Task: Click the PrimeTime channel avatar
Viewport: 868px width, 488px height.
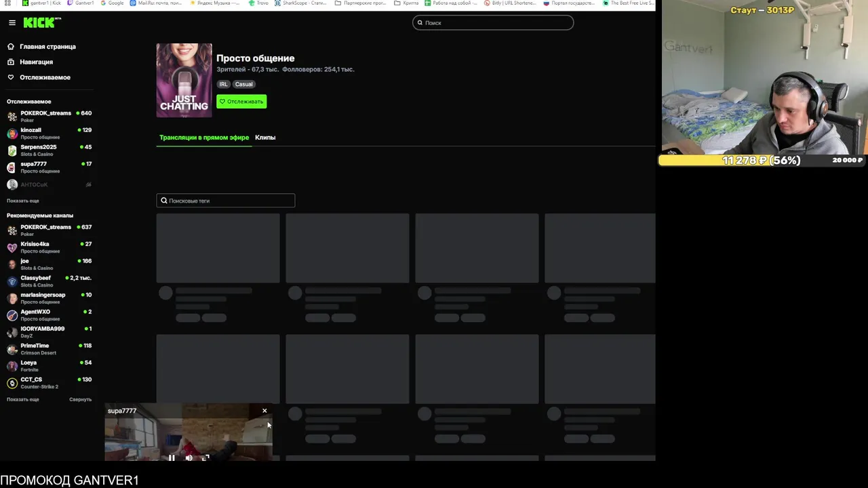Action: pos(12,349)
